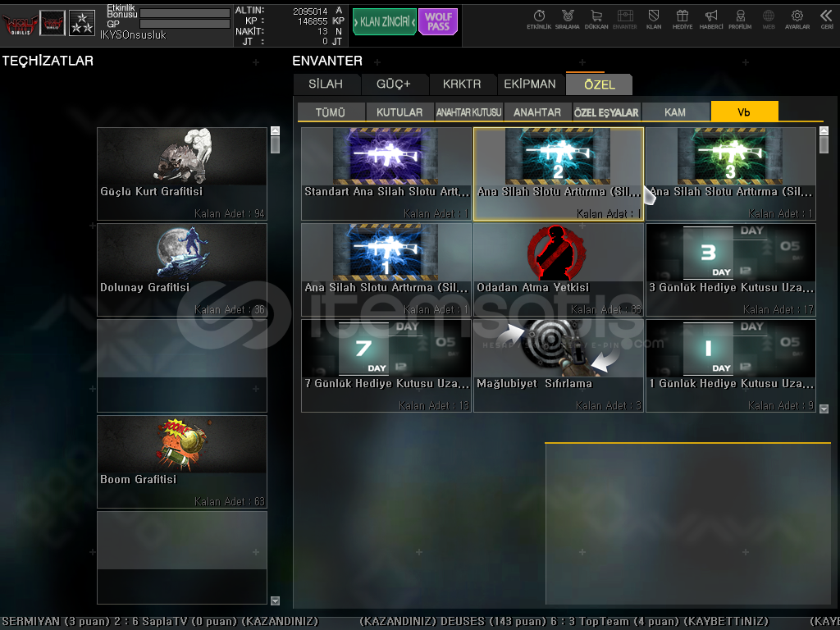
Task: Switch to the SİLAH inventory tab
Action: (x=327, y=84)
